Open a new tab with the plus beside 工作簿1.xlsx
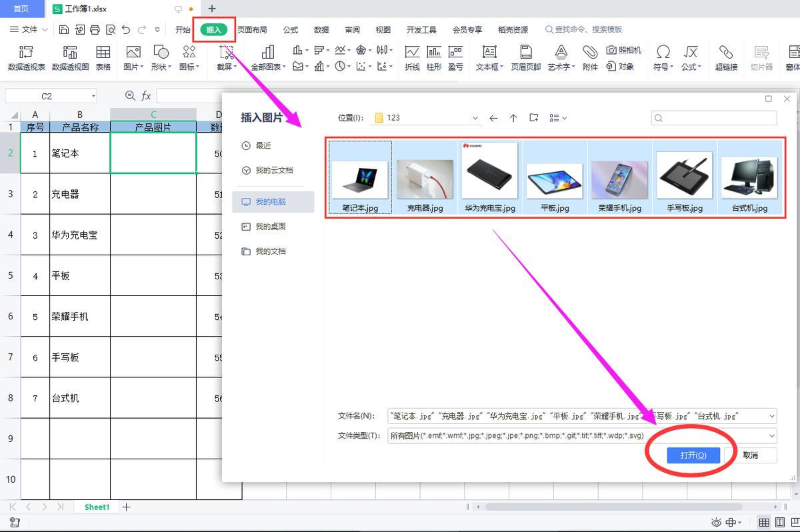Viewport: 800px width, 532px height. tap(212, 9)
